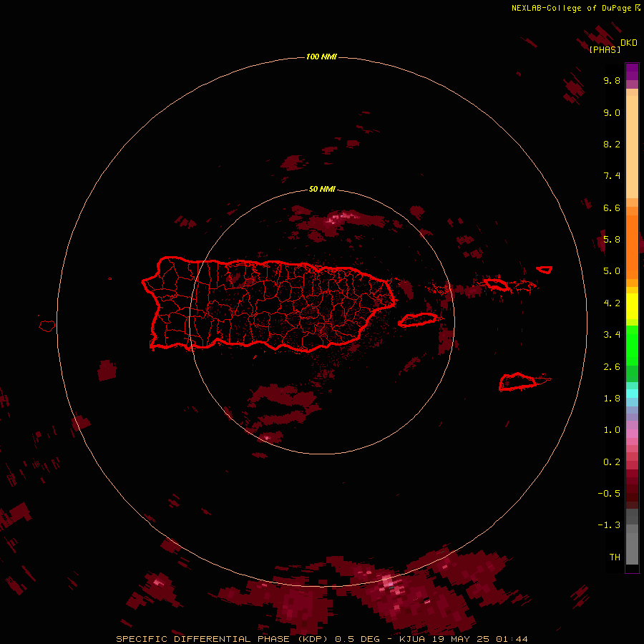The height and width of the screenshot is (644, 644).
Task: Click the yellow segment of color bar
Action: pyautogui.click(x=632, y=306)
